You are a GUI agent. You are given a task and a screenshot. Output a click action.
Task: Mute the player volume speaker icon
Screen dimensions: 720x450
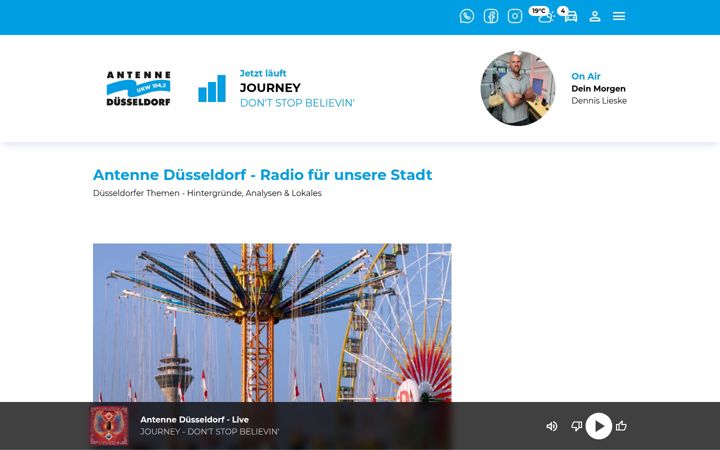pyautogui.click(x=551, y=426)
